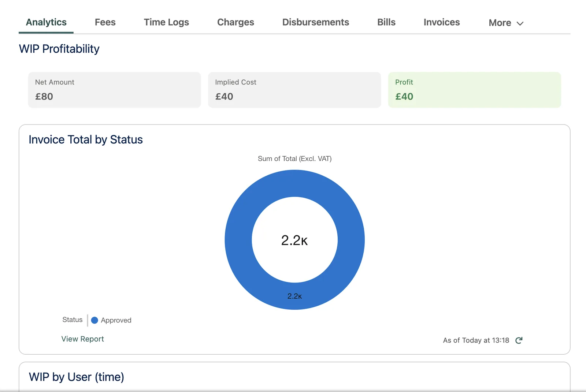Screen dimensions: 586x392
Task: Click the As of Today at 13:18 timestamp
Action: coord(476,340)
